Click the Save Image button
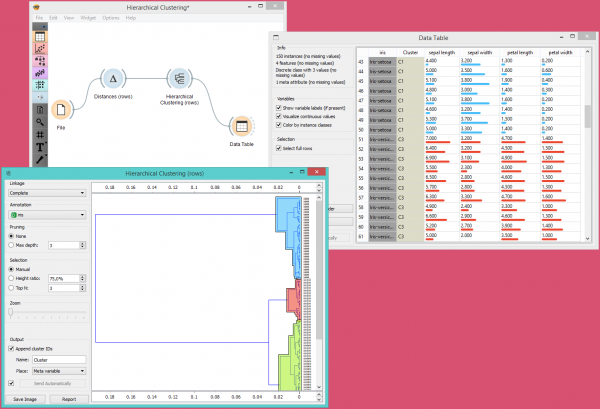Image resolution: width=600 pixels, height=409 pixels. point(26,399)
